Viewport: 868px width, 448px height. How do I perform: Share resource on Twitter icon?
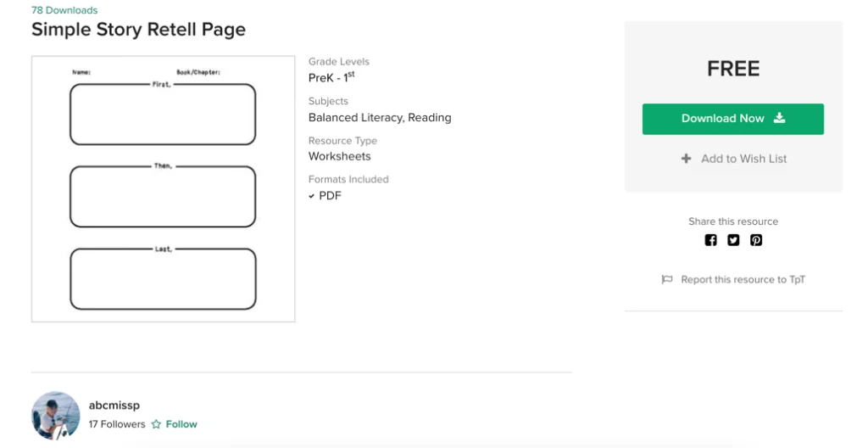pyautogui.click(x=733, y=240)
